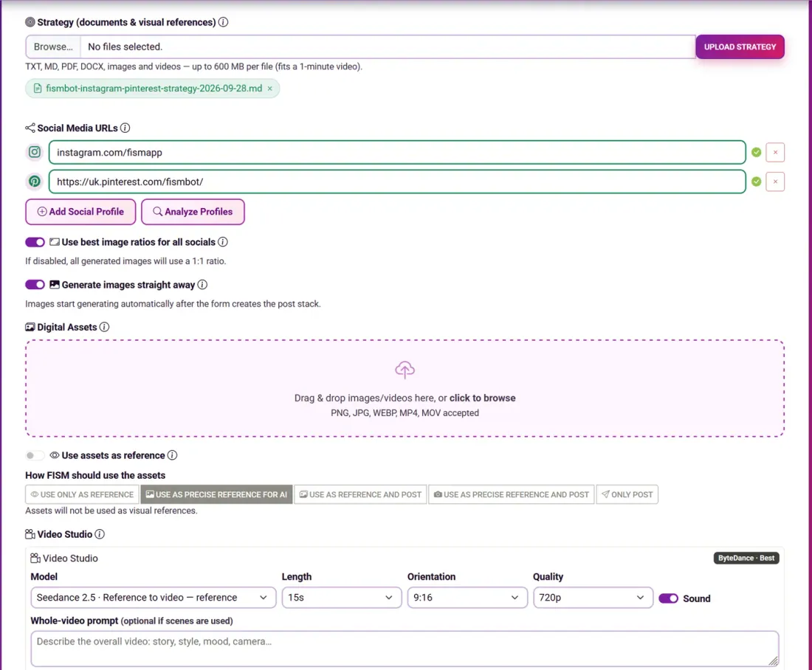The height and width of the screenshot is (670, 812).
Task: Select Use As Reference And Post option
Action: pos(360,494)
